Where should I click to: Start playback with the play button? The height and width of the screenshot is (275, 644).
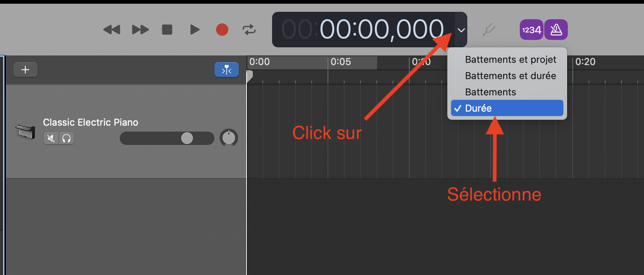click(194, 30)
